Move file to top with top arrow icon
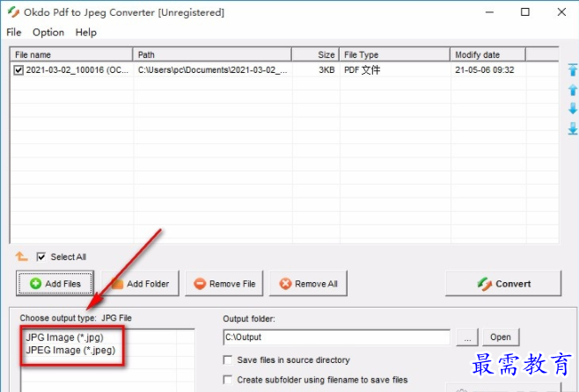The image size is (579, 392). tap(572, 69)
